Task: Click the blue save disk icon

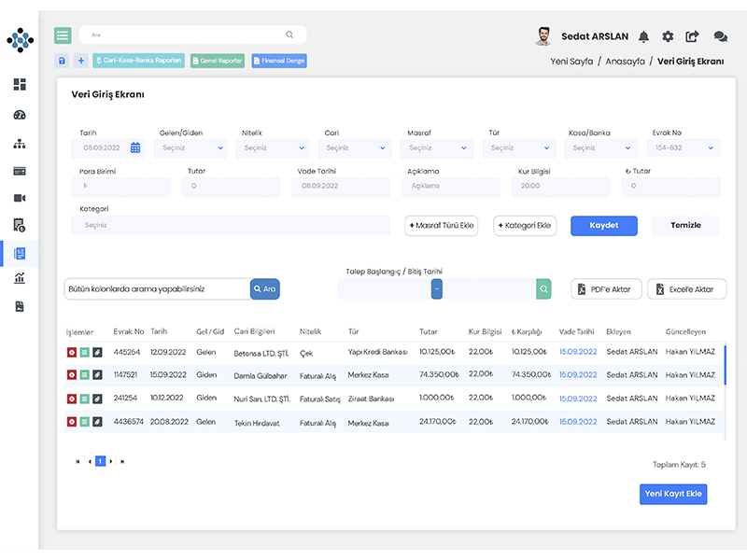Action: (63, 61)
